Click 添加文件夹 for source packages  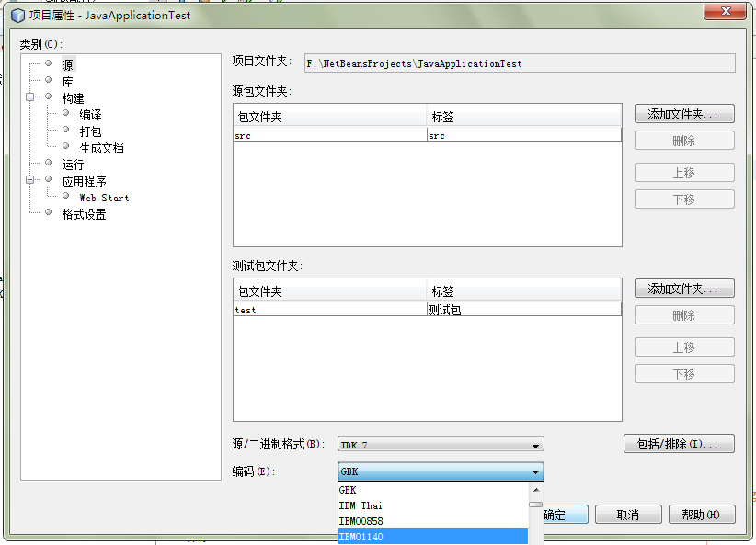pos(684,114)
